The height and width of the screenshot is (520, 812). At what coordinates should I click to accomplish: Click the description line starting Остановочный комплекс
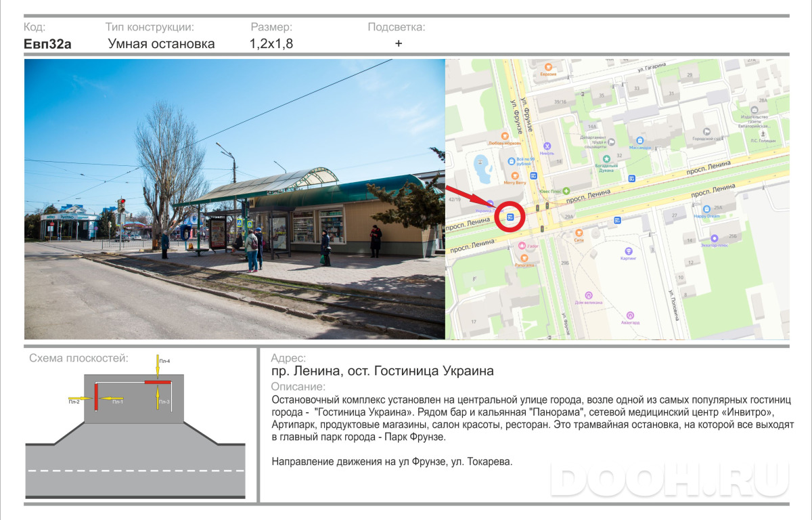coord(532,399)
